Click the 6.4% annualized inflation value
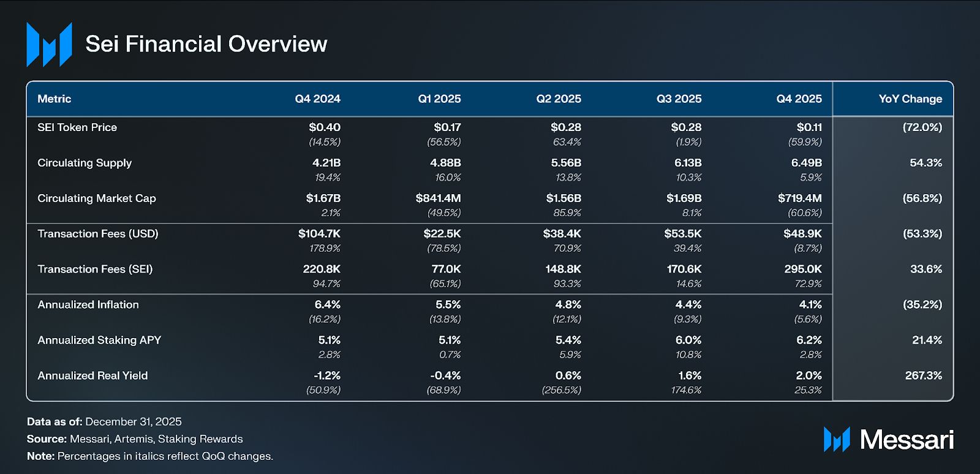Image resolution: width=980 pixels, height=474 pixels. pyautogui.click(x=328, y=304)
